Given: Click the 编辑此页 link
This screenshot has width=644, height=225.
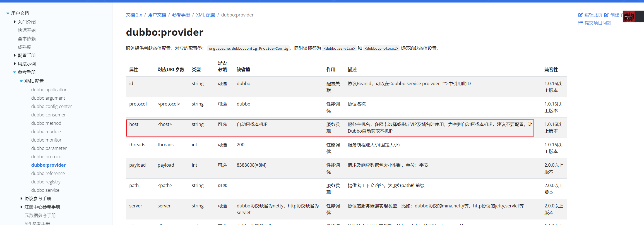Looking at the screenshot, I should coord(593,15).
